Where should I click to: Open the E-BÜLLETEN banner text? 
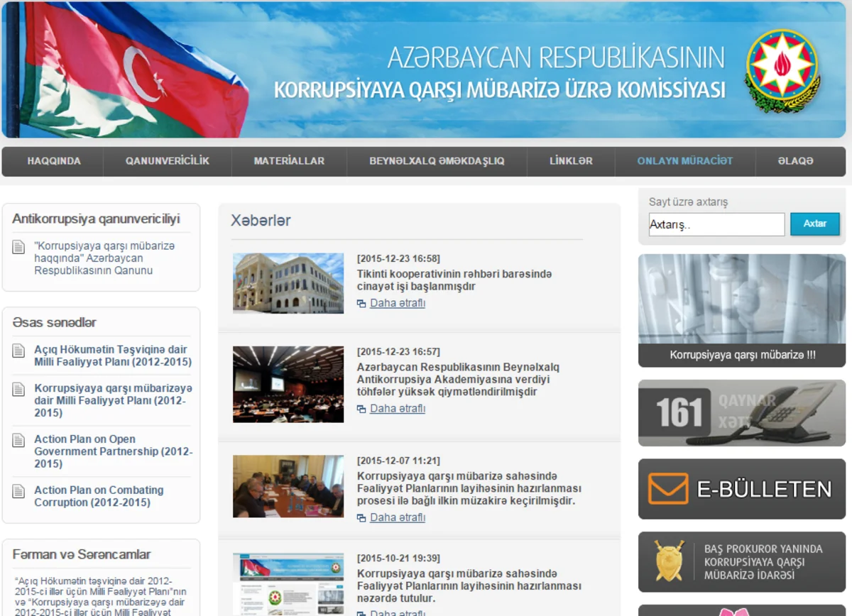tap(764, 490)
